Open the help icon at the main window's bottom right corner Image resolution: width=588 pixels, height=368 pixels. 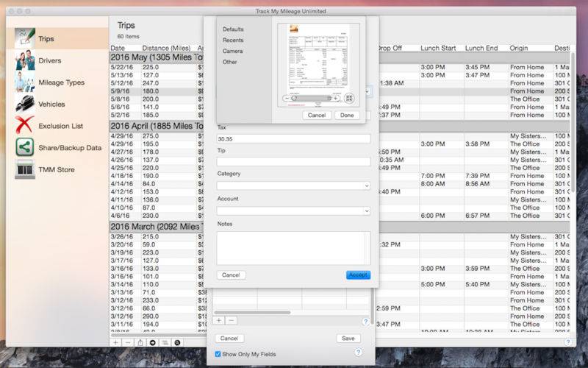[x=567, y=342]
